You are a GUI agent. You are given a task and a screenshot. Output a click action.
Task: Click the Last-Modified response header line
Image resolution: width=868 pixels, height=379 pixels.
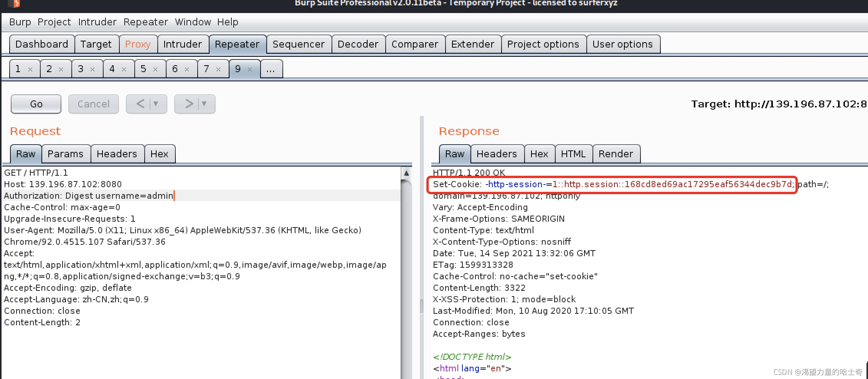(533, 311)
